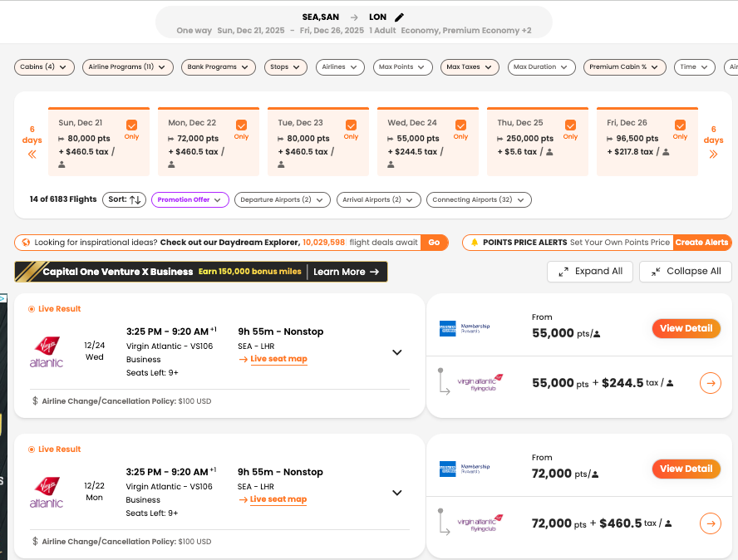Click the Virgin Atlantic logo on the 12/24 flight

coord(47,352)
